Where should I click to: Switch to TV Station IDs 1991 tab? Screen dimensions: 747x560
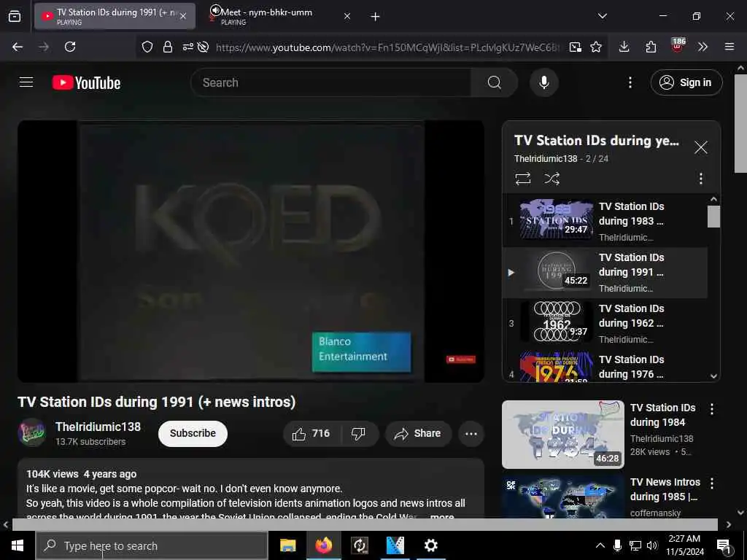pyautogui.click(x=115, y=16)
